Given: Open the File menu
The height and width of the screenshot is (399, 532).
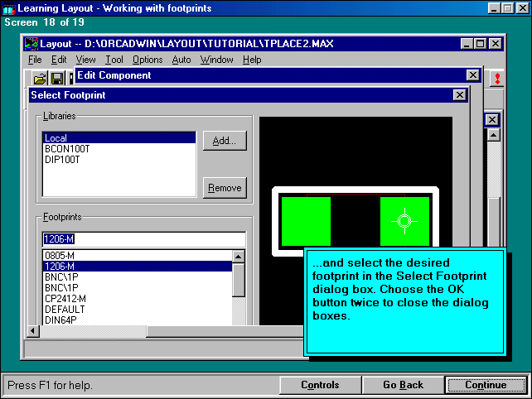Looking at the screenshot, I should click(35, 60).
